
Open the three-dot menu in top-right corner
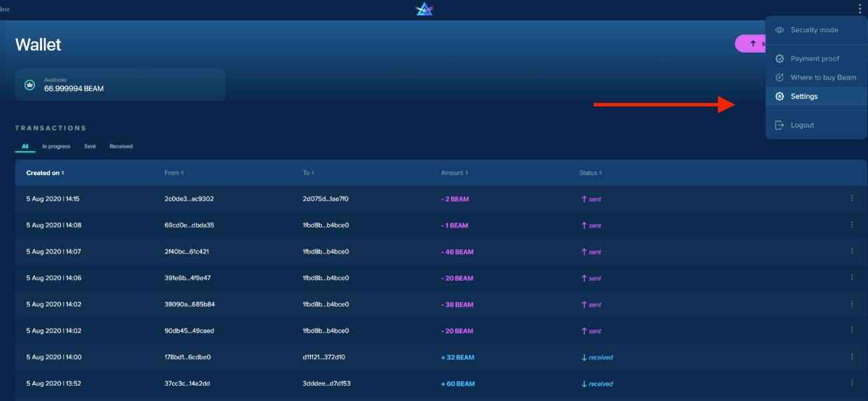click(x=860, y=8)
